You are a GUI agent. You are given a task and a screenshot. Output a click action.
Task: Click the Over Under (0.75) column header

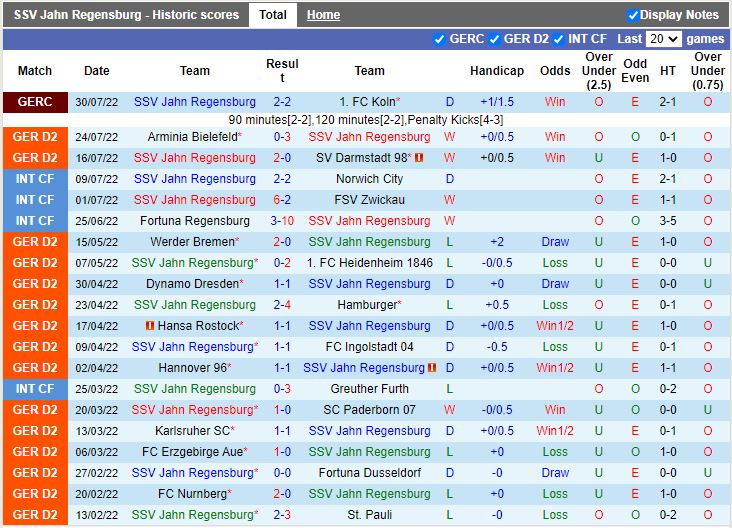point(708,71)
